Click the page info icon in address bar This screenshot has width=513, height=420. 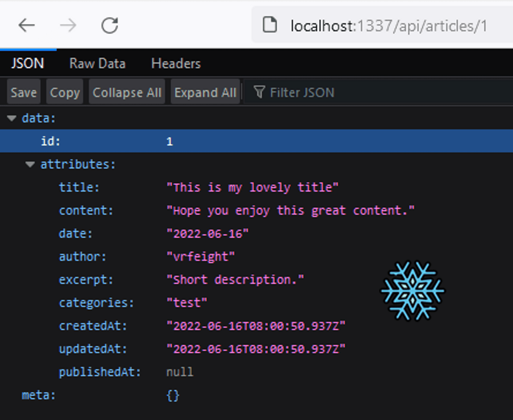(270, 25)
